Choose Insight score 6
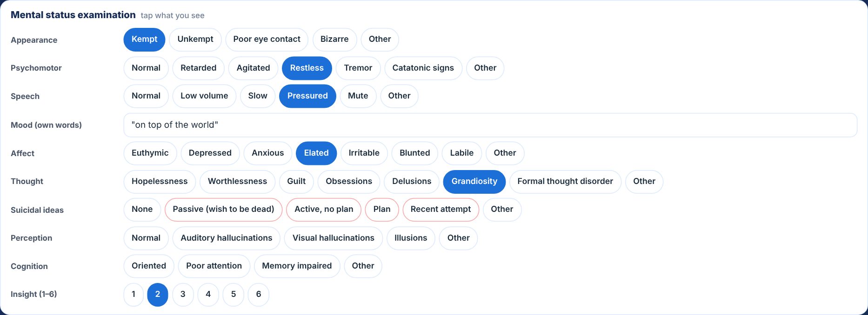This screenshot has width=868, height=315. [259, 295]
